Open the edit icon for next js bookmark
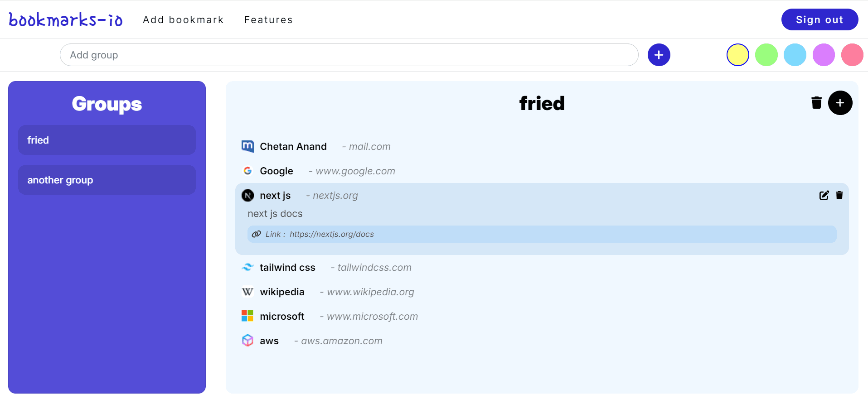868x399 pixels. [824, 195]
